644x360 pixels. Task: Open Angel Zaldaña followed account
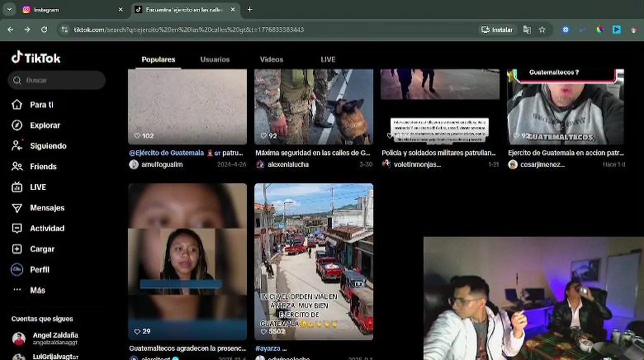pyautogui.click(x=55, y=338)
